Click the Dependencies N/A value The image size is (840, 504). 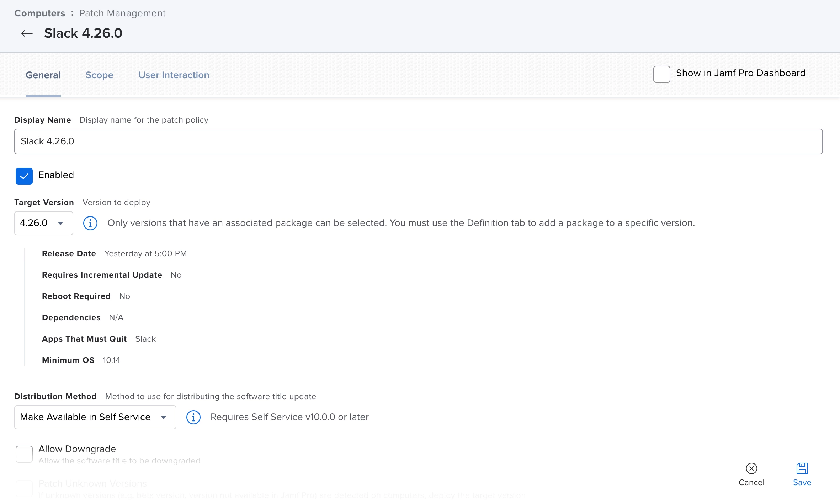click(x=116, y=318)
